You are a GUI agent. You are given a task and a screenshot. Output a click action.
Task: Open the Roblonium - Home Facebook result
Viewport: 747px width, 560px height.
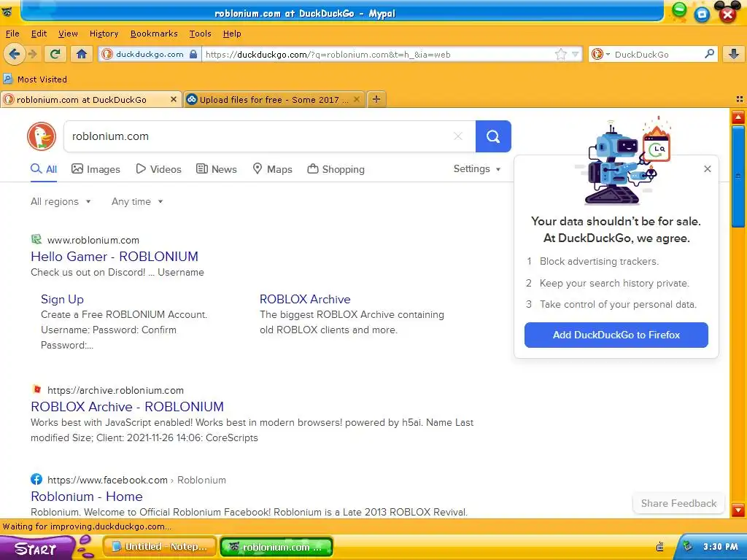[87, 496]
